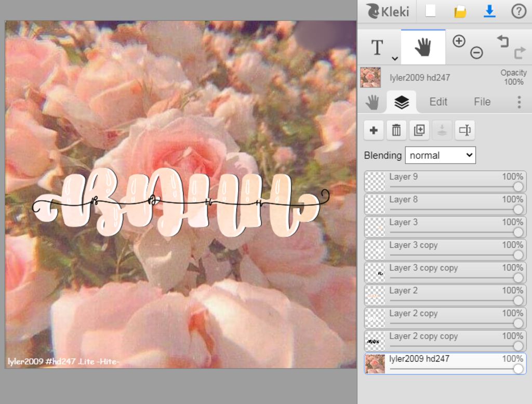Click Layer 9 opacity slider handle
Viewport: 532px width, 404px height.
[x=518, y=186]
